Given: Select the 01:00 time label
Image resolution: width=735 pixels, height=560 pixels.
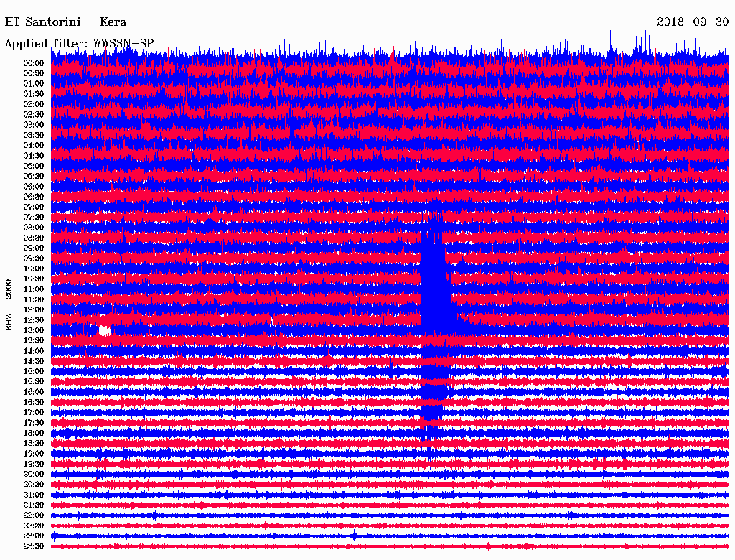Looking at the screenshot, I should click(x=34, y=84).
